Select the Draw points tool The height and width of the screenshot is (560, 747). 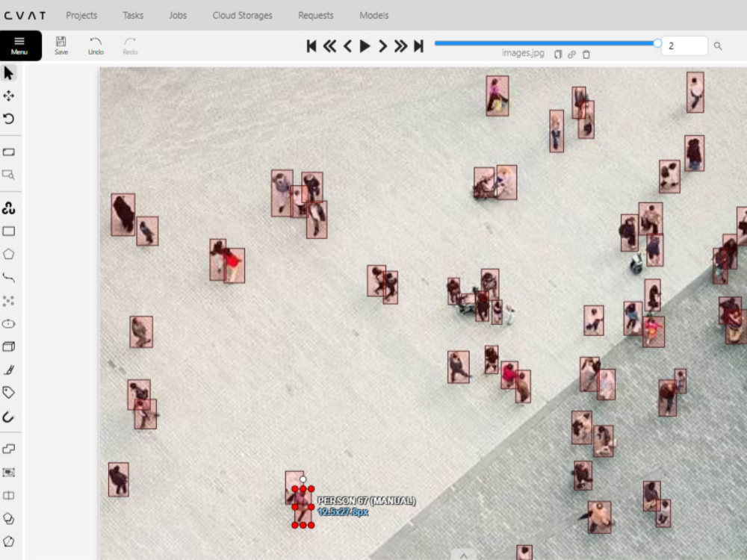8,300
